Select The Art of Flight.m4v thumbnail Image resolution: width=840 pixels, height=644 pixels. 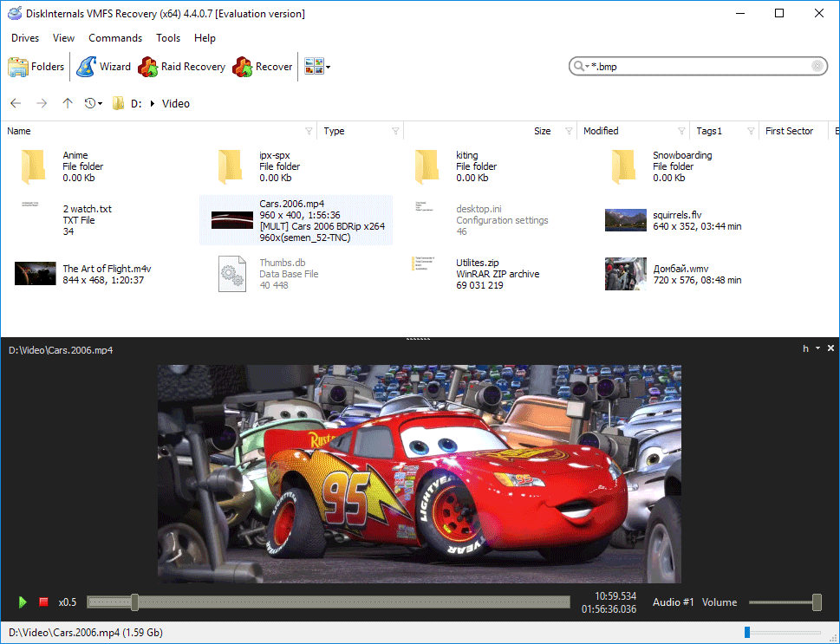click(36, 274)
